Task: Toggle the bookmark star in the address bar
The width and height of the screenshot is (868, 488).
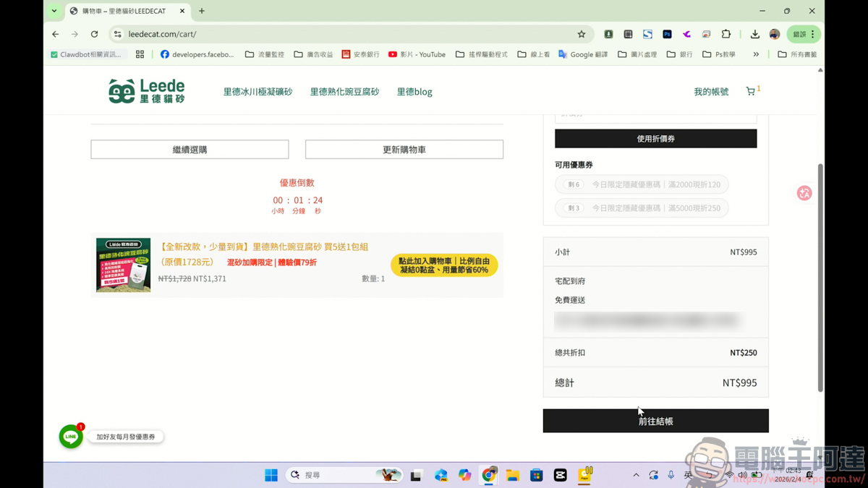Action: tap(582, 34)
